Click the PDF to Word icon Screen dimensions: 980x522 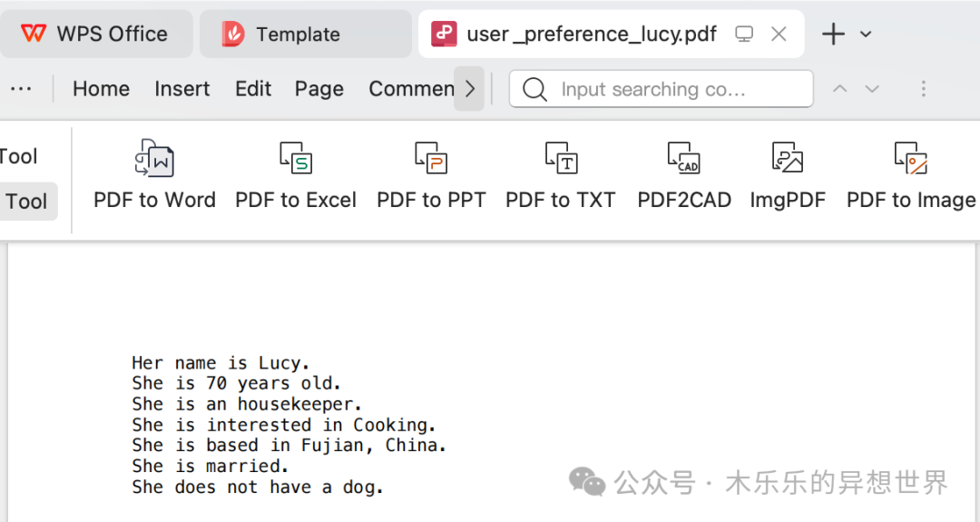pyautogui.click(x=154, y=159)
